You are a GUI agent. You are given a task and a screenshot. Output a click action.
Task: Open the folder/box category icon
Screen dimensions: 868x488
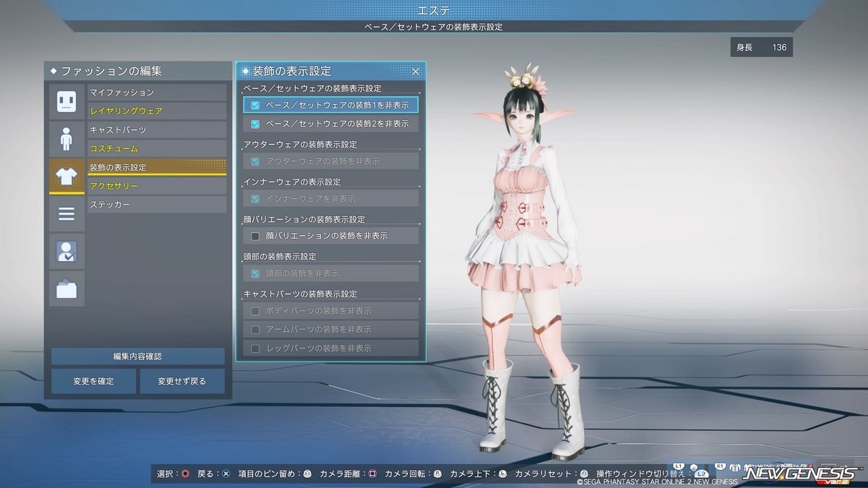click(67, 289)
